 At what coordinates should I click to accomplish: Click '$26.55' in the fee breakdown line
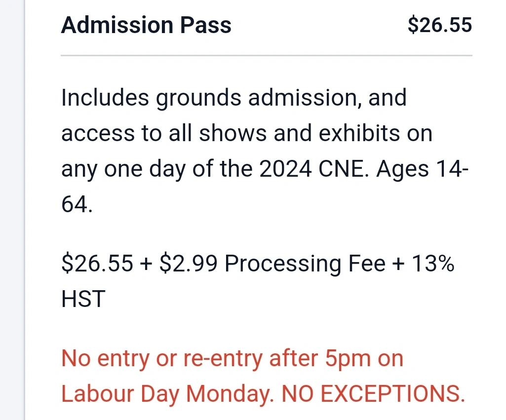[x=97, y=264]
